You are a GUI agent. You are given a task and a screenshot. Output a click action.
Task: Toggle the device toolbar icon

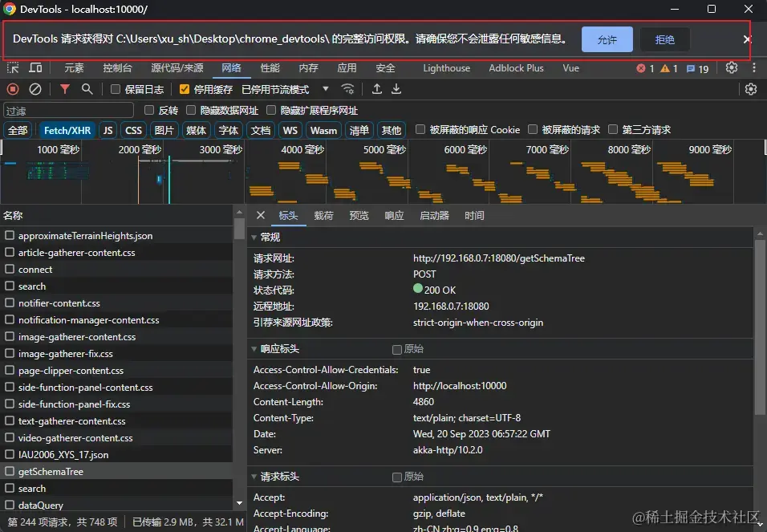coord(36,68)
